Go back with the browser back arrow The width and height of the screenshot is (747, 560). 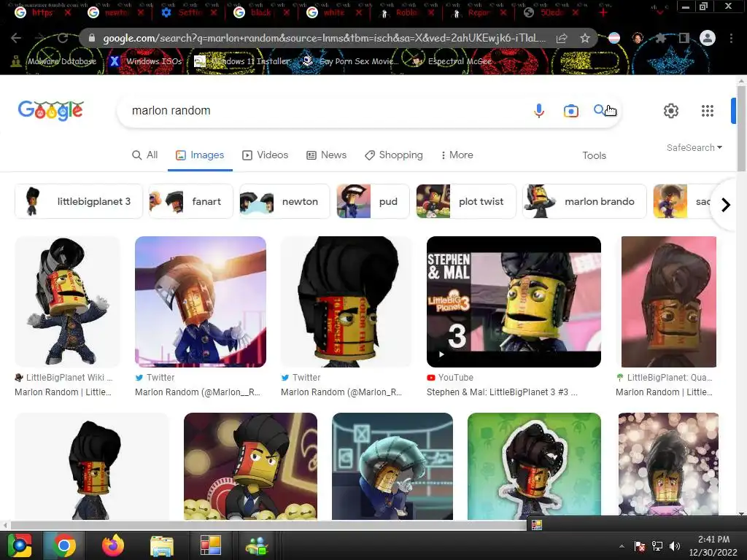pos(16,38)
